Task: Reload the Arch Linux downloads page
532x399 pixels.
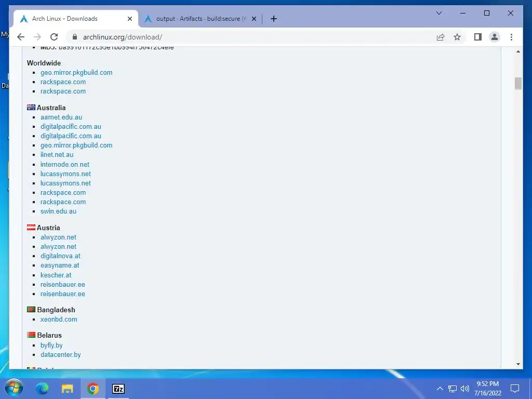Action: point(54,37)
